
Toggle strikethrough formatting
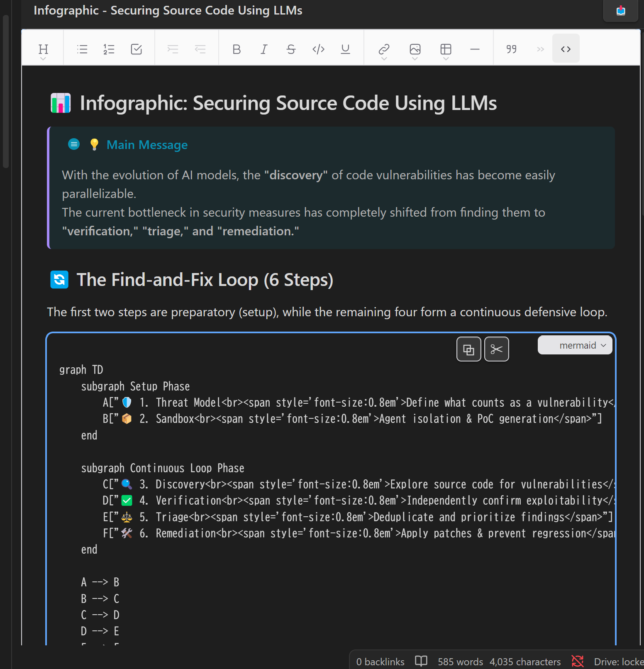[291, 49]
